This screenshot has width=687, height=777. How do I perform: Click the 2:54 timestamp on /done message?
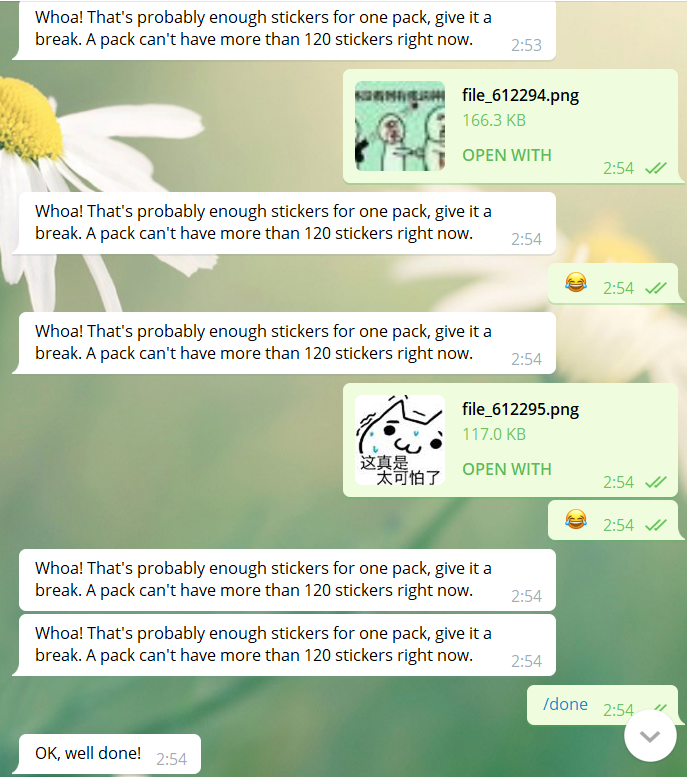click(x=618, y=710)
